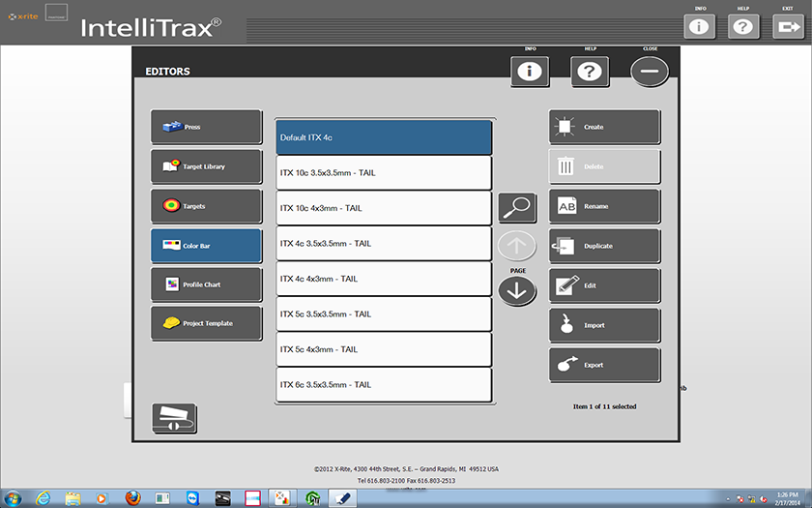Open Editors panel Help icon

(x=590, y=72)
